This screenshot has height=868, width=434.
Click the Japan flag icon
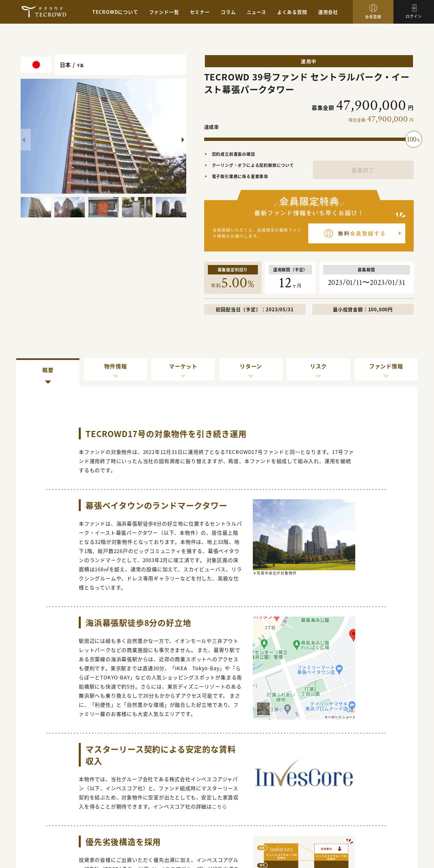36,65
